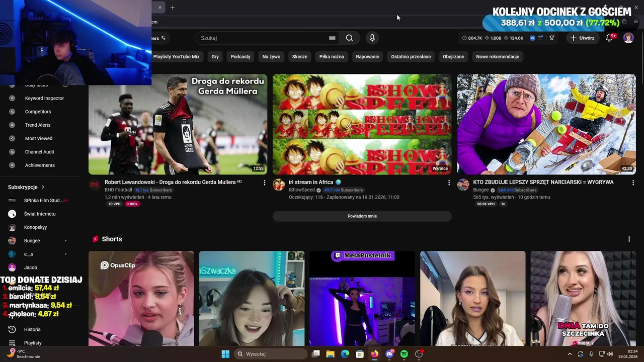Open Task View in the taskbar
Viewport: 644px width, 362px height.
[x=316, y=354]
